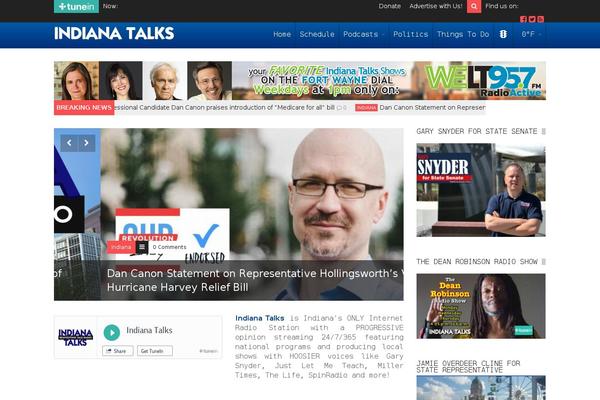Click the stacked icon next to Things To Do
Viewport: 600px width, 400px height.
[x=503, y=34]
